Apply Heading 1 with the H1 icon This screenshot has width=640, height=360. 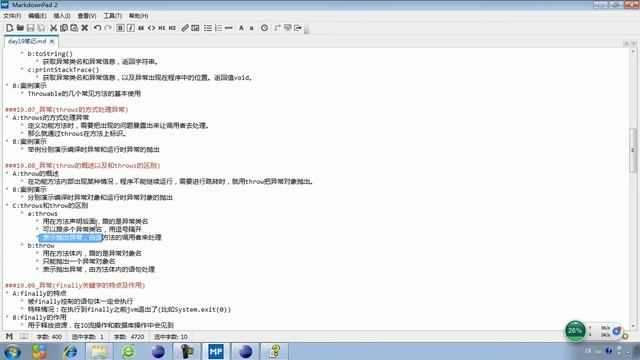coord(162,28)
